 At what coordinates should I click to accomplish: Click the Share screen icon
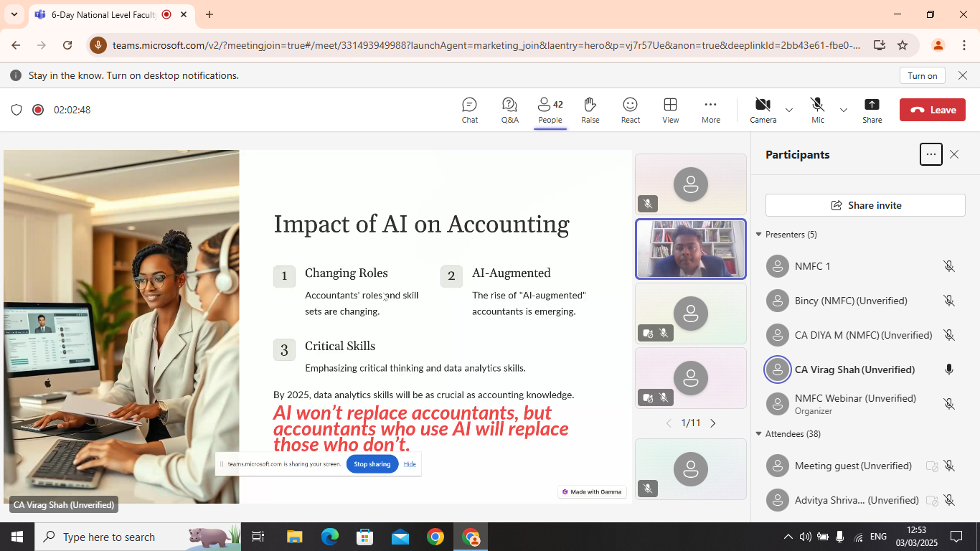pyautogui.click(x=872, y=110)
